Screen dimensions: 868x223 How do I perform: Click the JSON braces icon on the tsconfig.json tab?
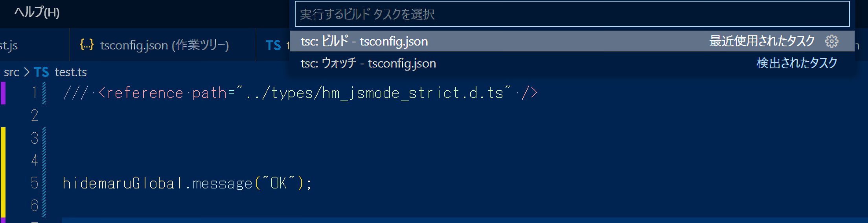86,45
